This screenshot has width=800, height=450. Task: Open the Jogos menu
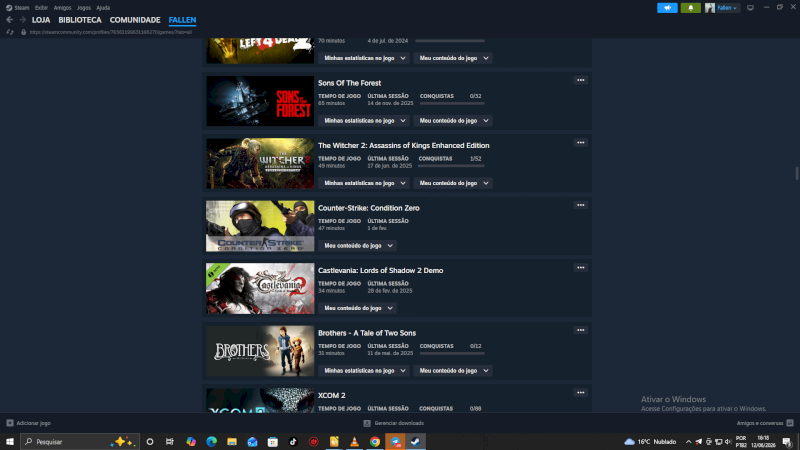click(x=84, y=8)
